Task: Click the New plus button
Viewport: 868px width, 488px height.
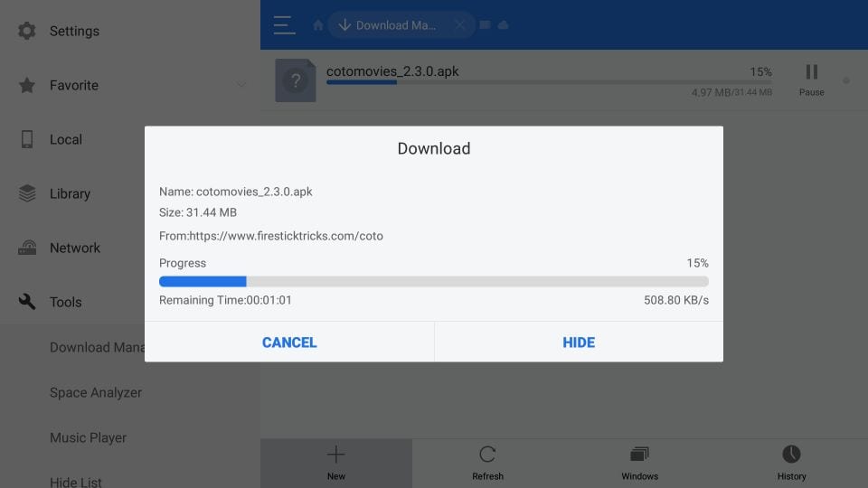Action: point(336,463)
